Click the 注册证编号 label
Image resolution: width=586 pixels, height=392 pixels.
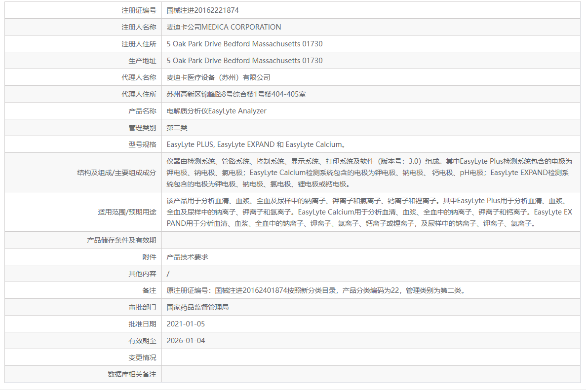[x=139, y=10]
